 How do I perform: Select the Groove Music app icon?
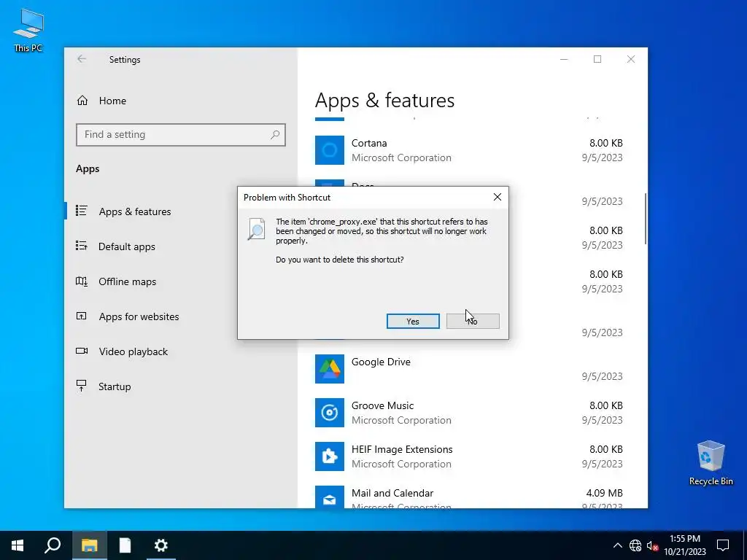click(330, 413)
